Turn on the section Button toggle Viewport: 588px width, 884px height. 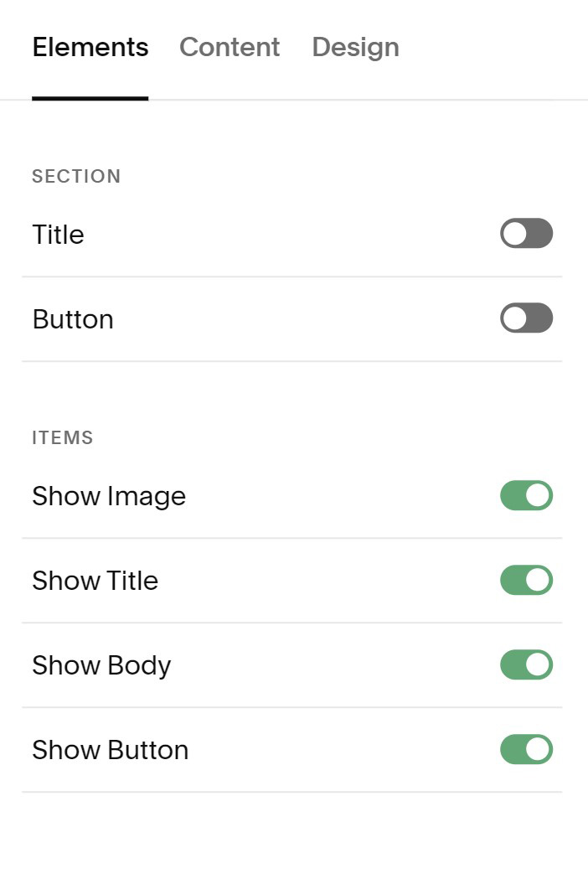click(526, 318)
